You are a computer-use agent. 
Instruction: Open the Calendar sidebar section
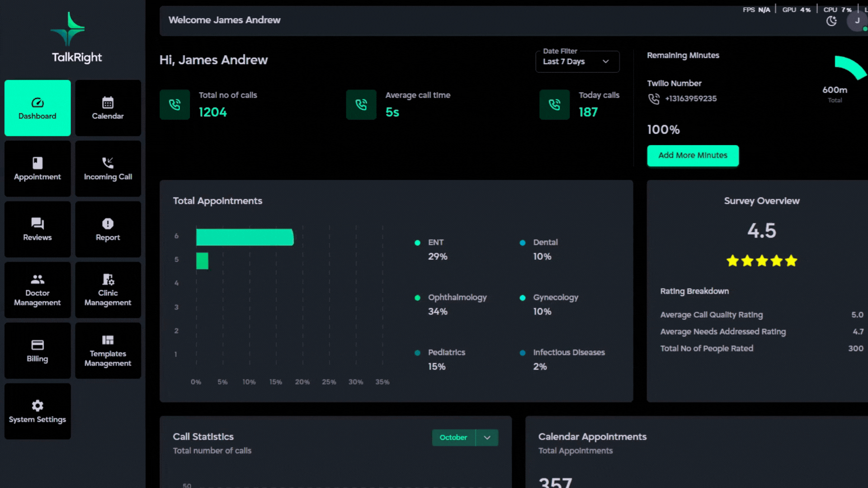point(108,108)
